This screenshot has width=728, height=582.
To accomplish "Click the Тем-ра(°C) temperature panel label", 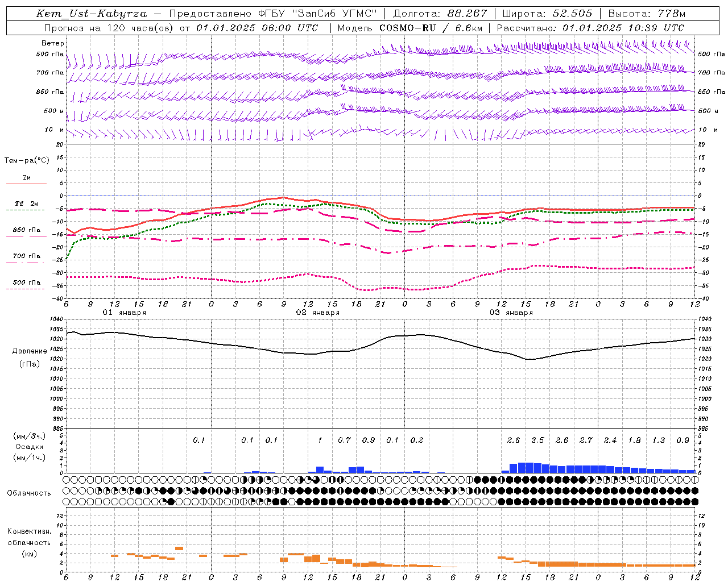I will (27, 161).
